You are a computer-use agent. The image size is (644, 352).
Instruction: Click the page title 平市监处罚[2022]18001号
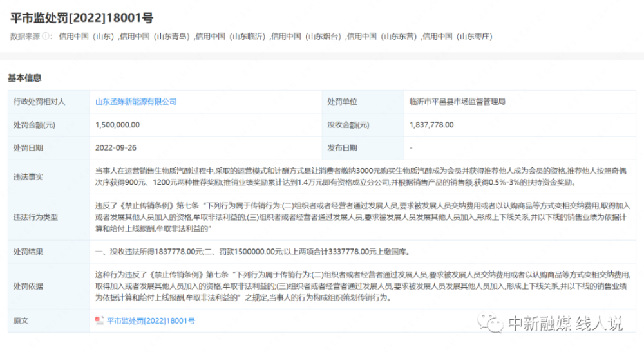click(x=82, y=18)
